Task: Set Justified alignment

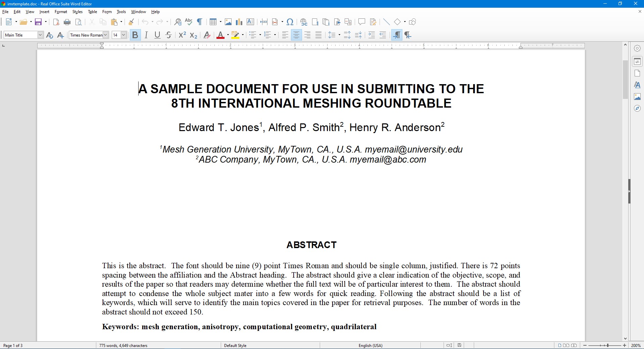Action: click(x=318, y=35)
